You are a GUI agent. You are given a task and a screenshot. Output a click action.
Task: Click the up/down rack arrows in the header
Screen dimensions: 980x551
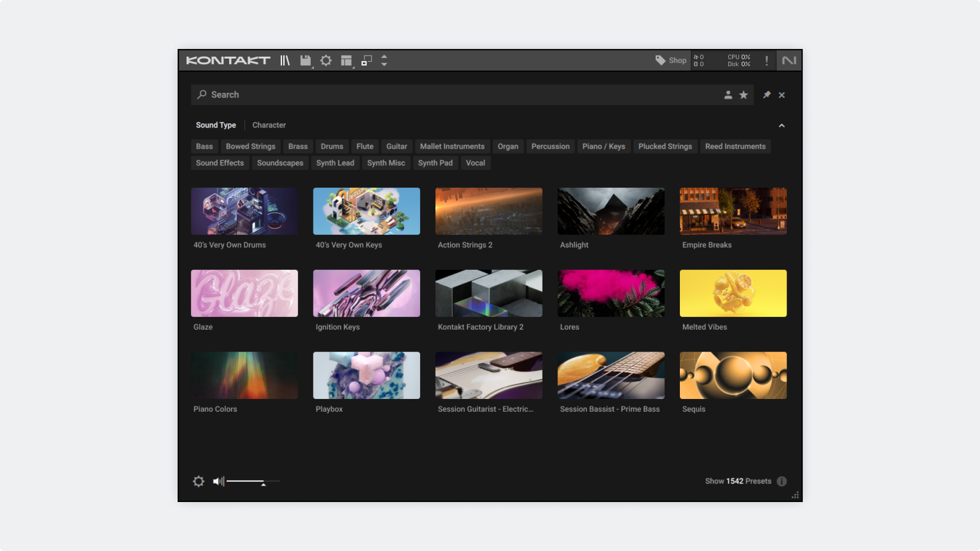pyautogui.click(x=384, y=61)
